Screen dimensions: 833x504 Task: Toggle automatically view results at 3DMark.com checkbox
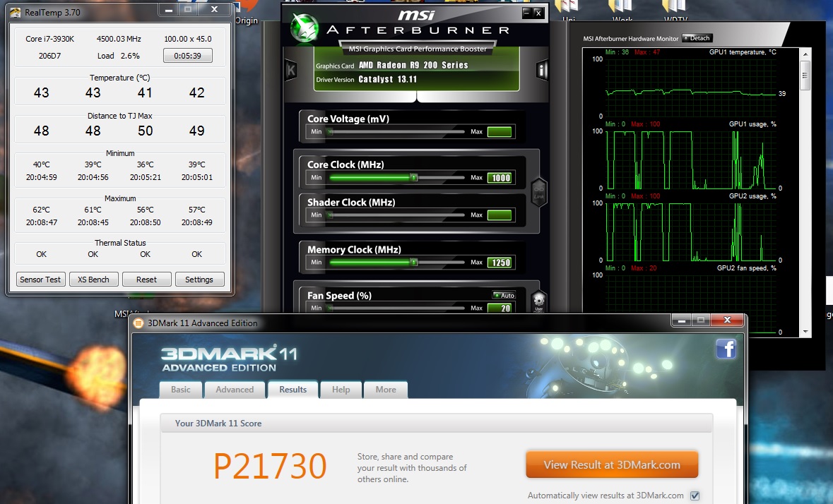(695, 496)
